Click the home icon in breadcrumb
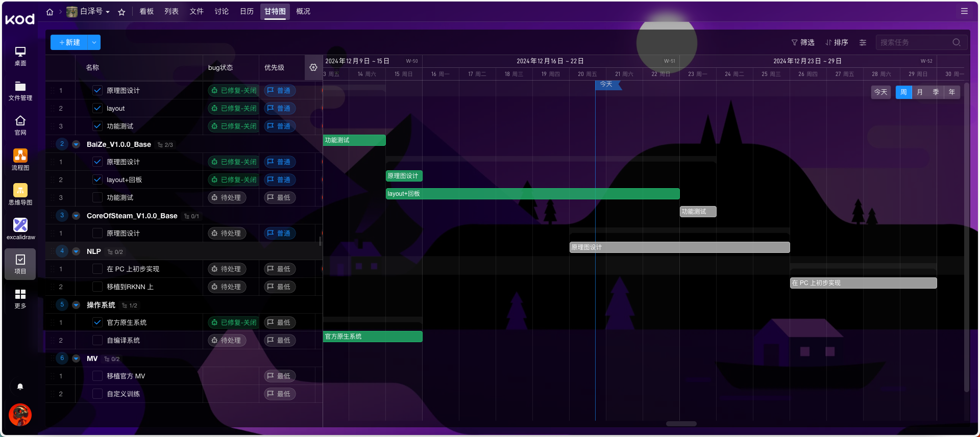The height and width of the screenshot is (437, 980). [50, 12]
